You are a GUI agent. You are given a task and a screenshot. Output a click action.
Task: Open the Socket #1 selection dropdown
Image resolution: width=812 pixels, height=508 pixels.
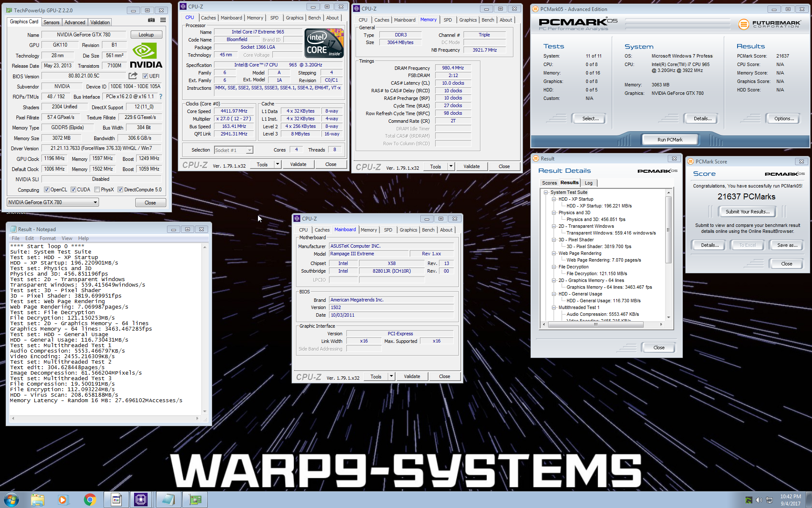(x=233, y=150)
